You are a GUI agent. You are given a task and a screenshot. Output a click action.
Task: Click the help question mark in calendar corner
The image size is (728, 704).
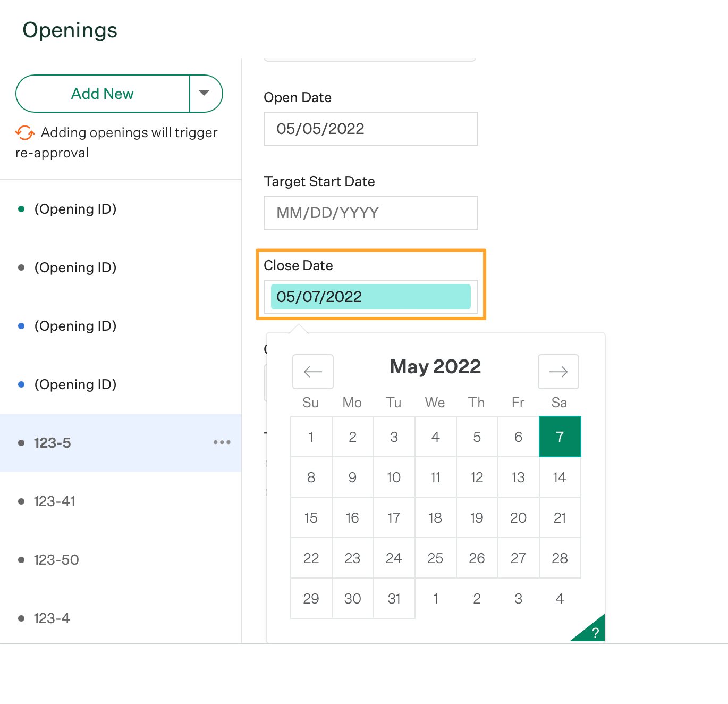pos(595,632)
